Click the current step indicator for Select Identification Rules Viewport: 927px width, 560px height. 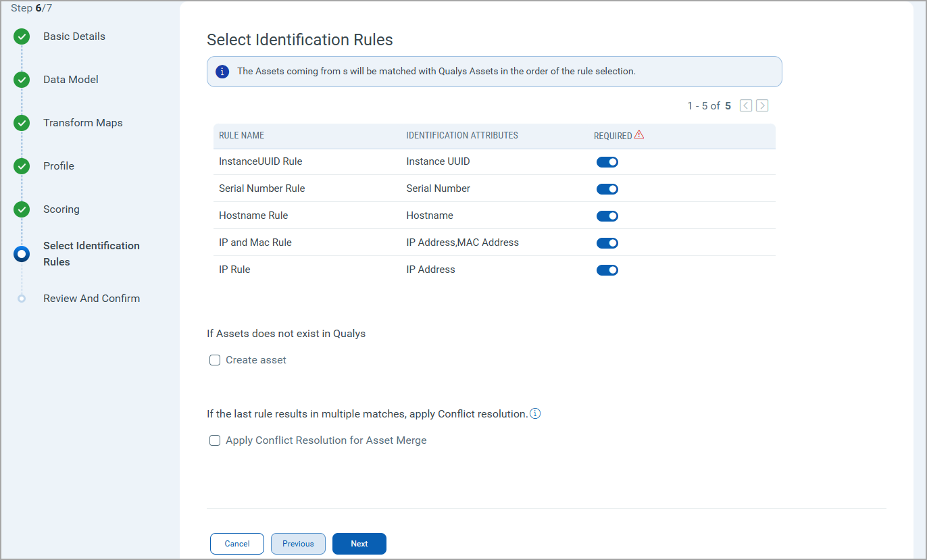click(21, 253)
